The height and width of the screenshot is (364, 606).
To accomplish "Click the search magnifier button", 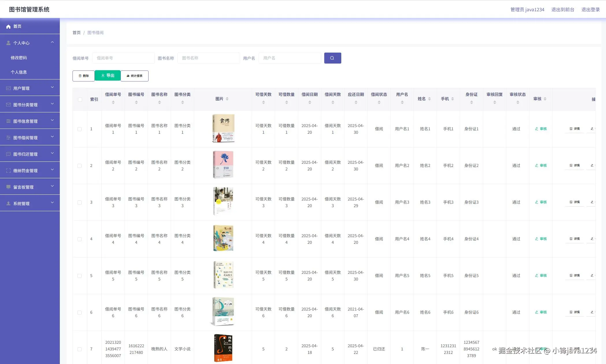I will [332, 58].
